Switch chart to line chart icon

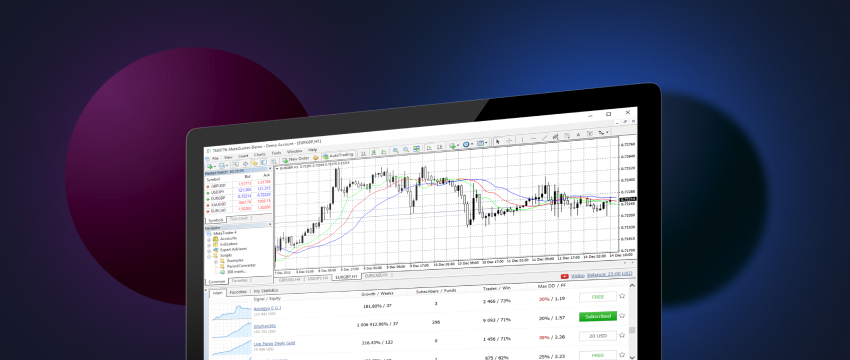coord(383,152)
